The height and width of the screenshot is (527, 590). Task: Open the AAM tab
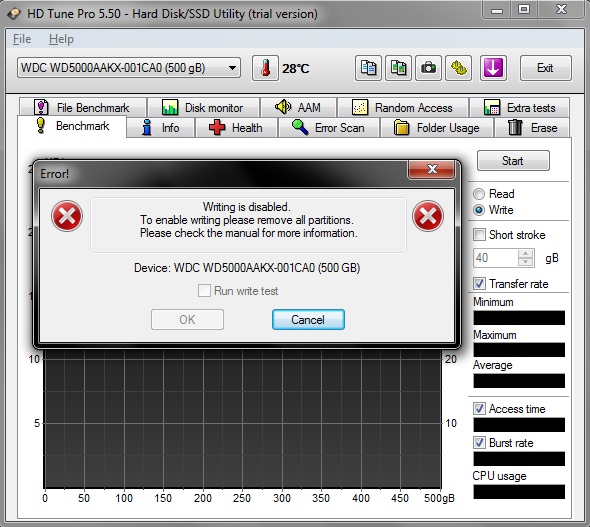tap(298, 108)
